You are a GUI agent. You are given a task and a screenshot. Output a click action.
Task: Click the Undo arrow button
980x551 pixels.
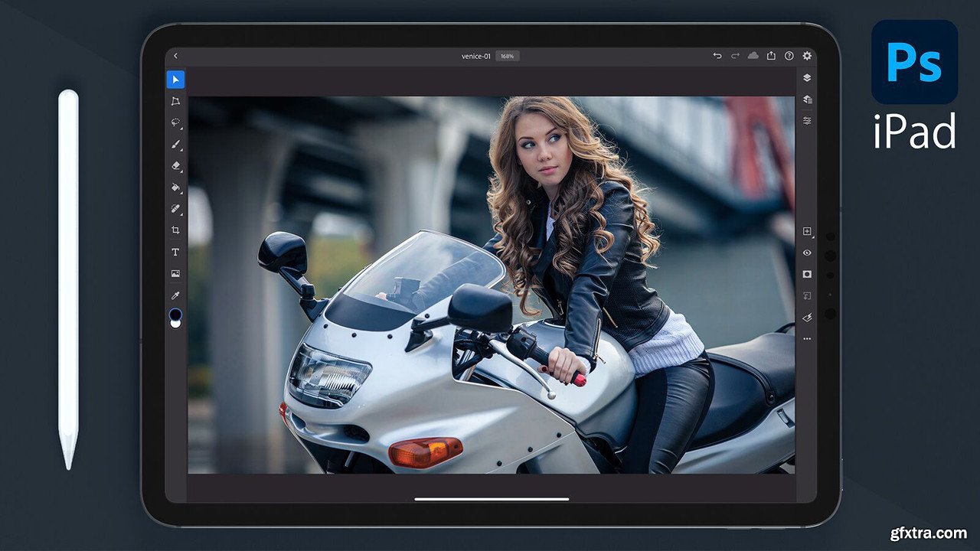(x=717, y=56)
